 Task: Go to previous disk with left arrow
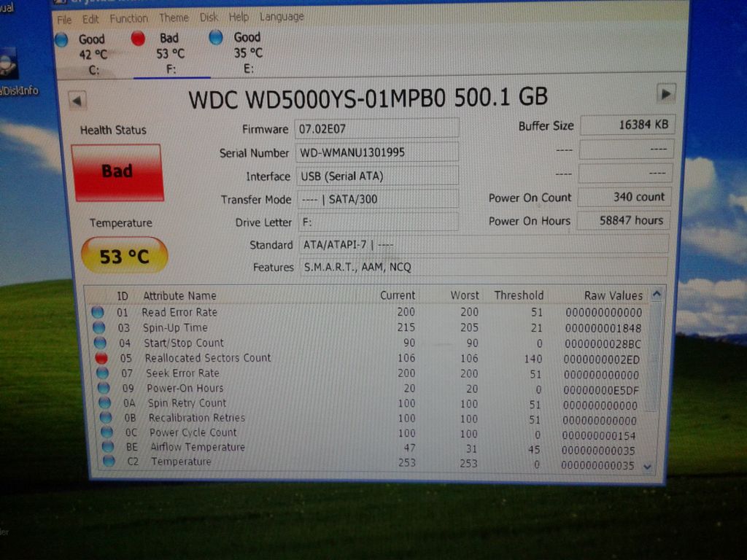tap(77, 101)
